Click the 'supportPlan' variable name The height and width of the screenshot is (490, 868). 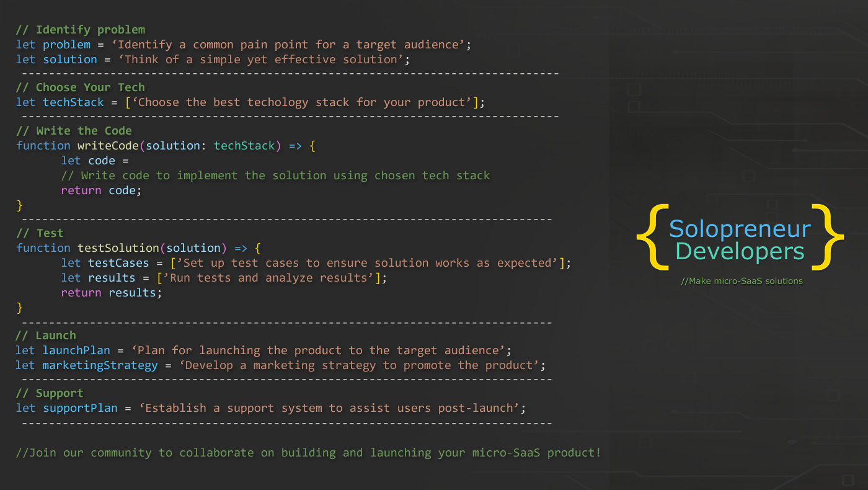[80, 408]
